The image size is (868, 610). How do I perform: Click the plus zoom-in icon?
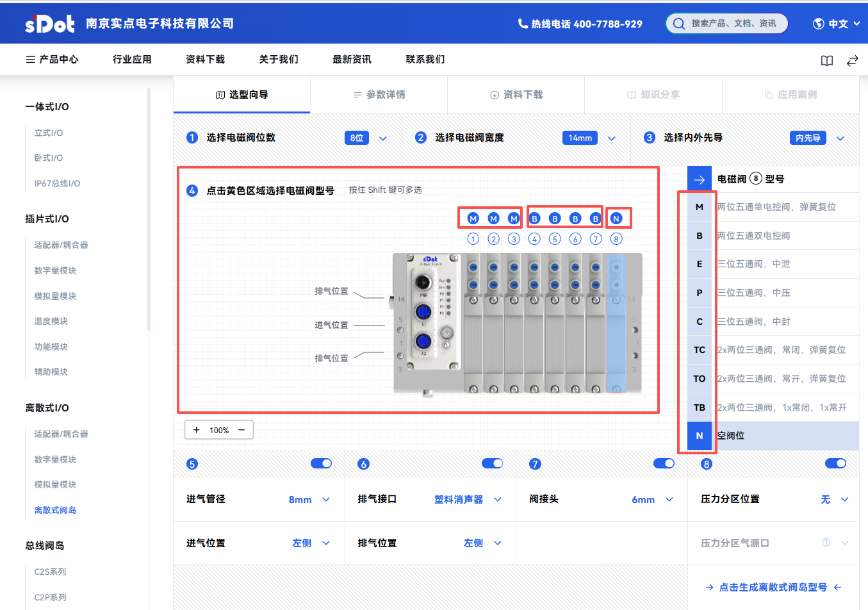(197, 430)
